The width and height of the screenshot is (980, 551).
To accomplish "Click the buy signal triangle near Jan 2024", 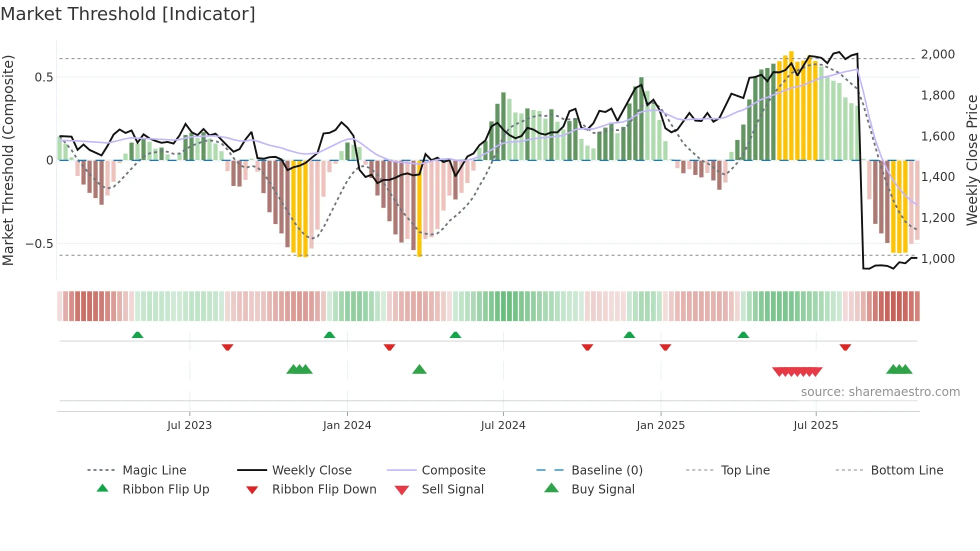I will click(x=419, y=369).
